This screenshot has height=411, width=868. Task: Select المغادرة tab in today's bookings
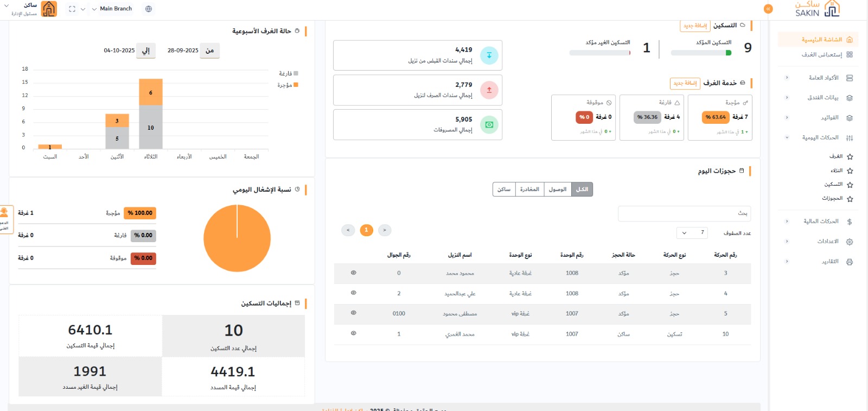(x=529, y=189)
